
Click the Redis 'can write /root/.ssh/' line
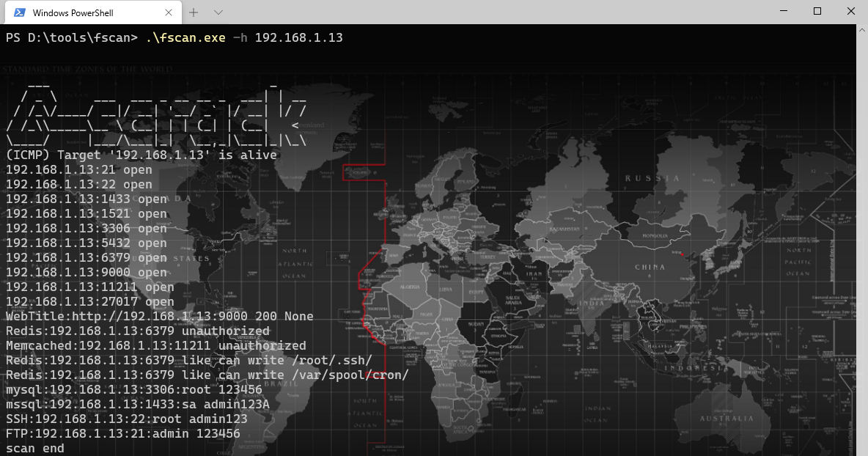pos(188,360)
